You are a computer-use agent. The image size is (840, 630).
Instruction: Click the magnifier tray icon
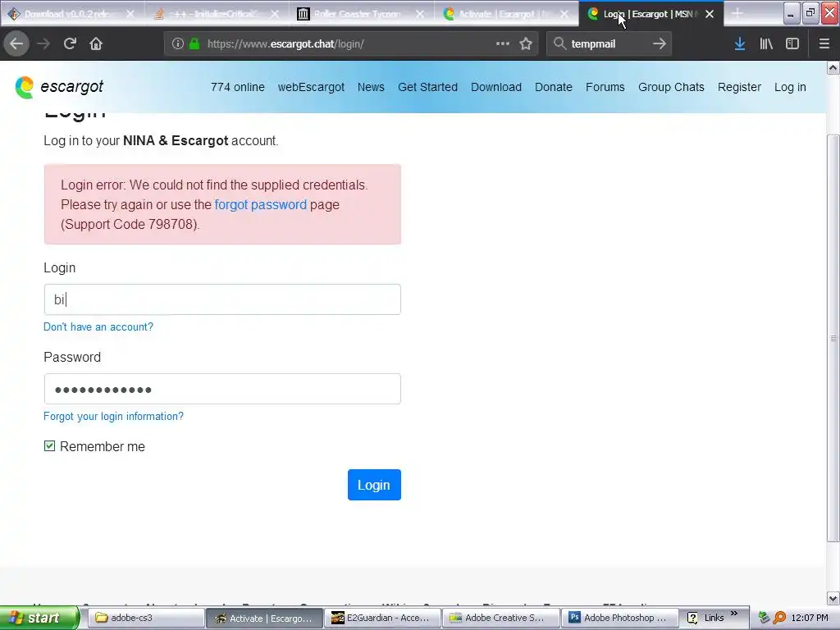coord(779,618)
